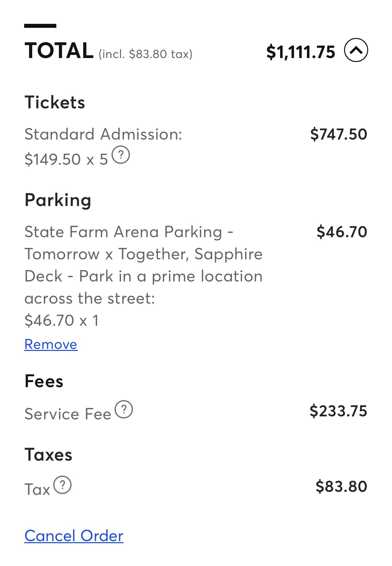Image resolution: width=392 pixels, height=566 pixels.
Task: Click the bold $83.80 tax amount
Action: pos(341,486)
